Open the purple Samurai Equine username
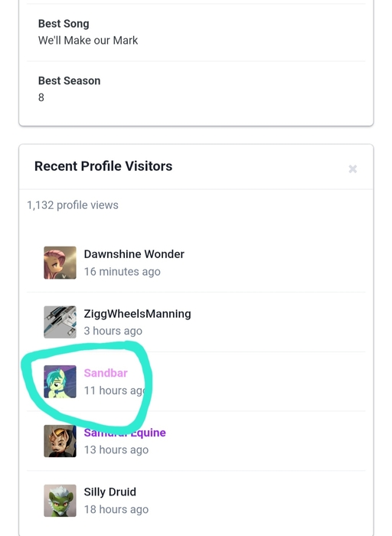 point(125,433)
